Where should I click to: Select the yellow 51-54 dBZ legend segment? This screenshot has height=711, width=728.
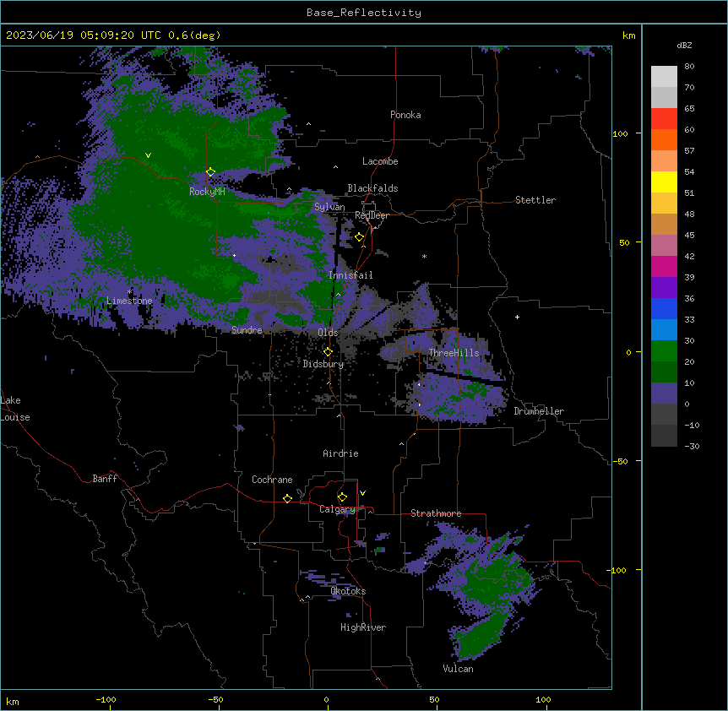tap(664, 182)
